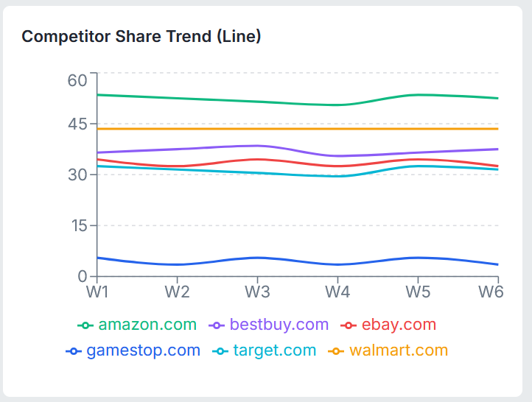Click the W3 x-axis tick label

click(x=256, y=291)
